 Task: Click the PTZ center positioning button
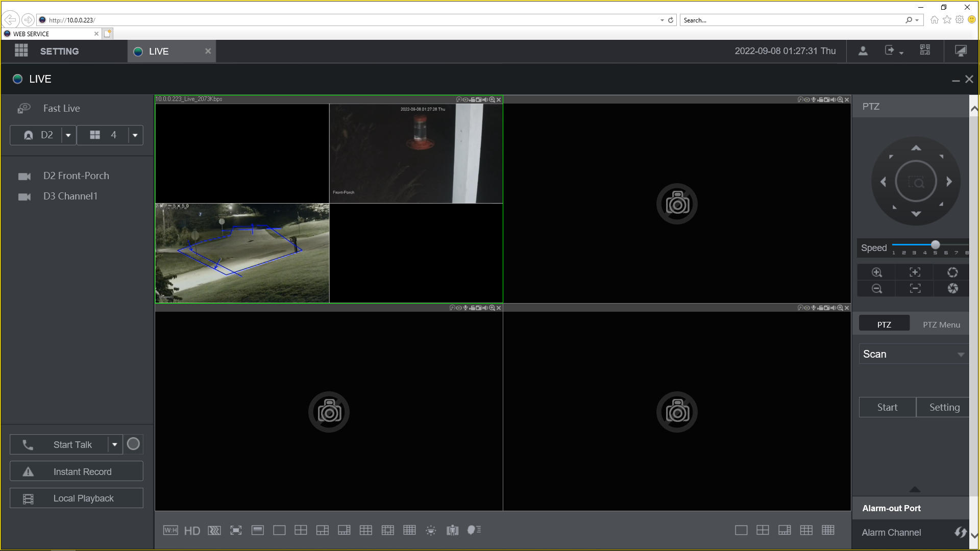point(916,182)
